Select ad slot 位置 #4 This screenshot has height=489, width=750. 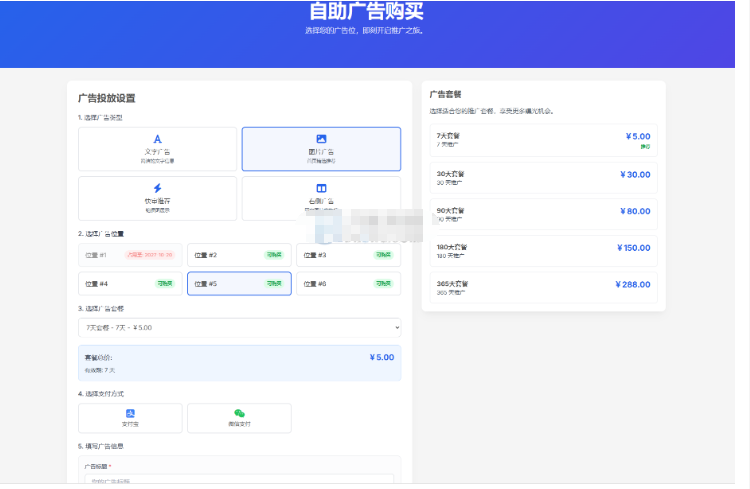click(x=130, y=284)
